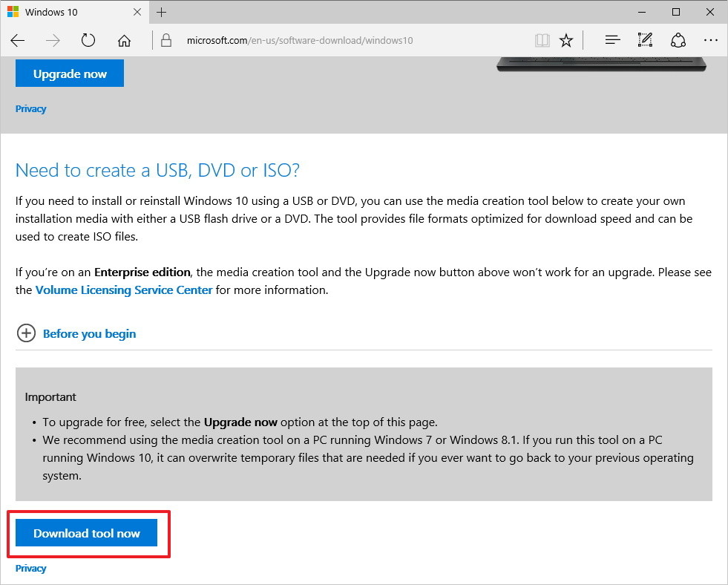This screenshot has width=728, height=585.
Task: Click the plus circle beside Before you begin
Action: pyautogui.click(x=26, y=333)
